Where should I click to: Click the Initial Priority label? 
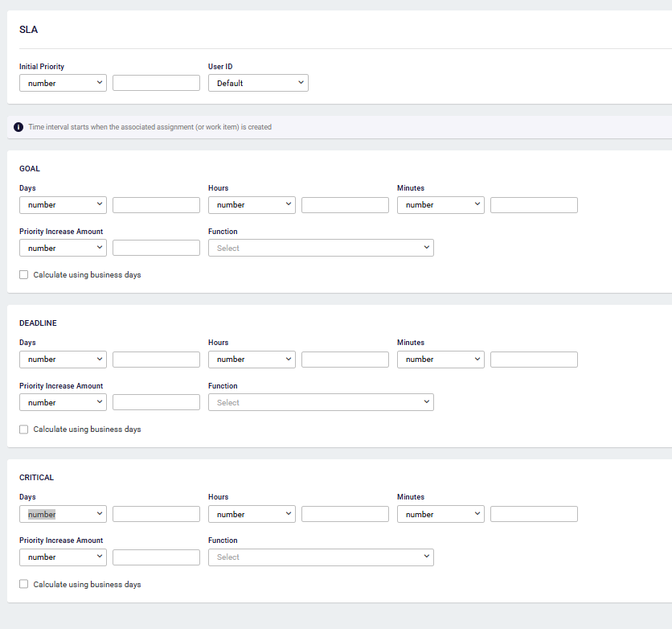point(42,67)
